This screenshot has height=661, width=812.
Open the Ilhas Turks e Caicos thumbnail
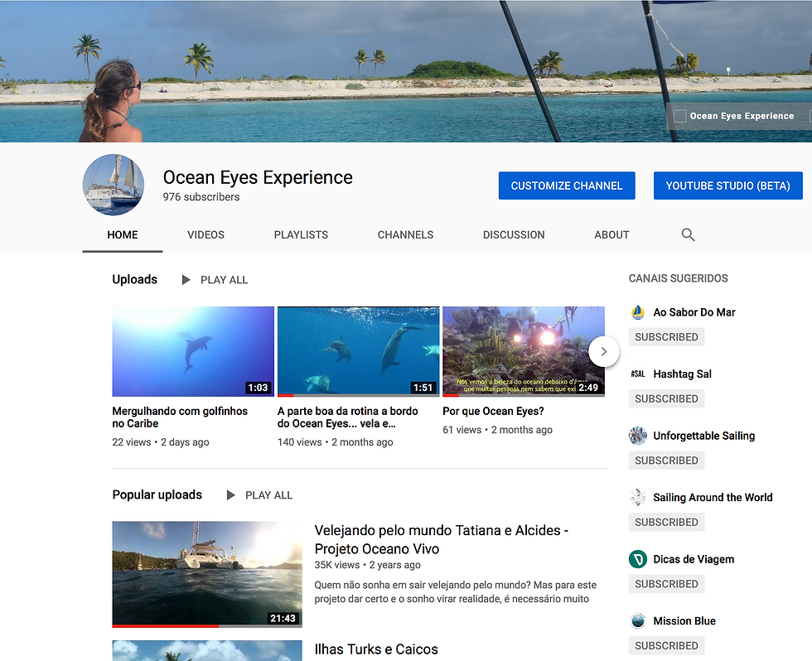click(x=207, y=651)
